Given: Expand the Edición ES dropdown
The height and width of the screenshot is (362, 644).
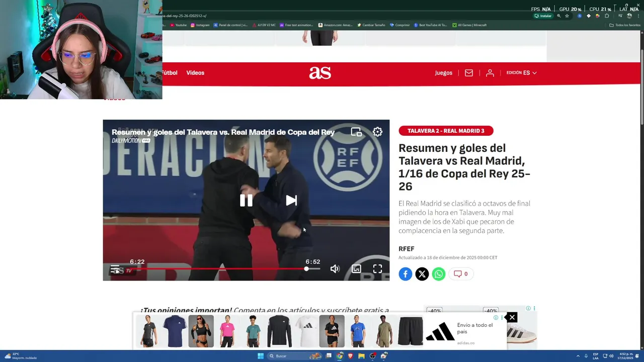Looking at the screenshot, I should pos(521,73).
